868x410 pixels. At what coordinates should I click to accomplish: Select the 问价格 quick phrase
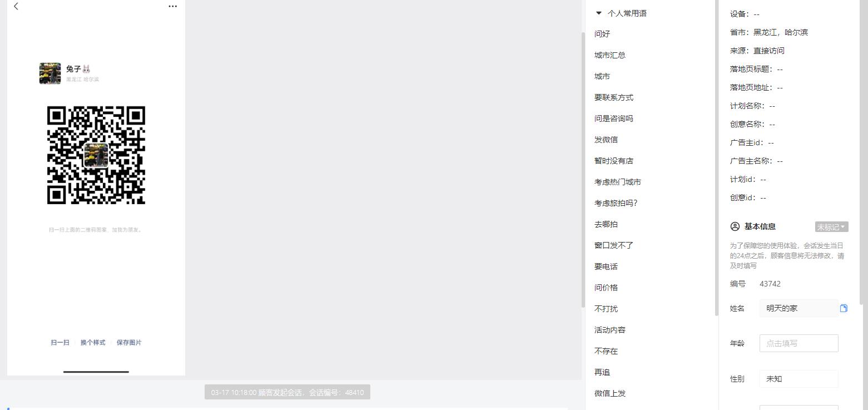606,288
